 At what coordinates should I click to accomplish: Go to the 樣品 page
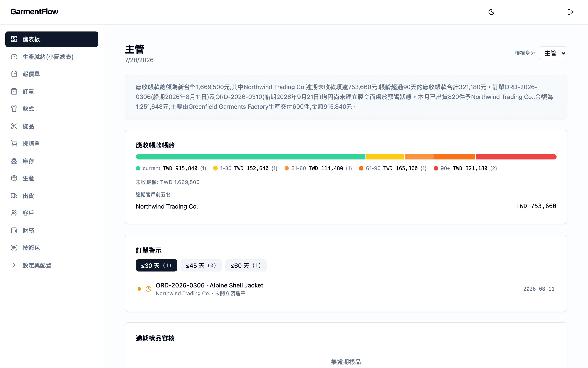pos(52,126)
